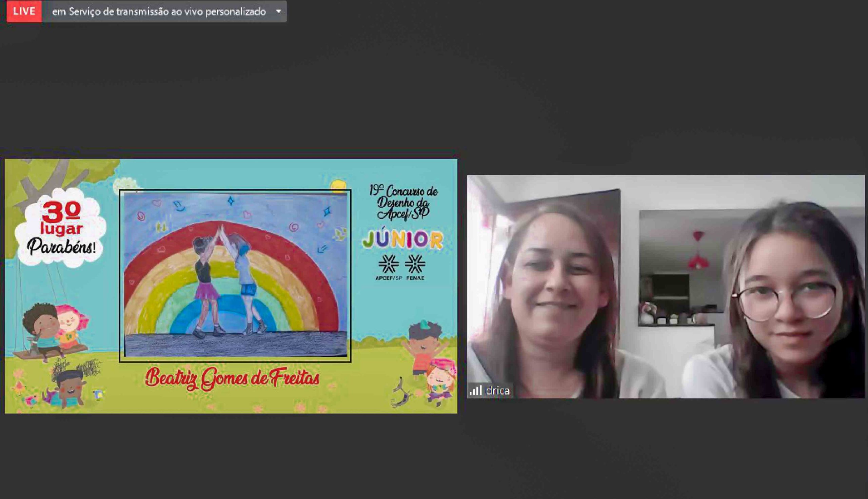The height and width of the screenshot is (499, 868).
Task: Click the red LIVE badge
Action: 24,11
